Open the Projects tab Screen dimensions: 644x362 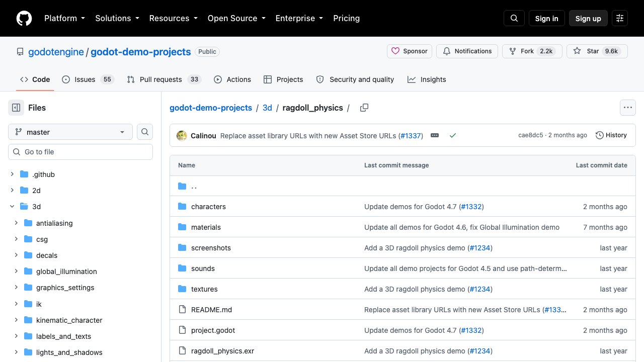283,79
